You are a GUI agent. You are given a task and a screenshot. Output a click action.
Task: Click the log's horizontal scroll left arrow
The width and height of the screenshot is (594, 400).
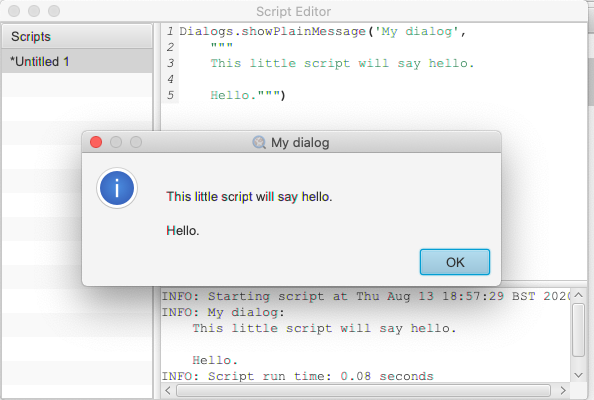click(168, 390)
